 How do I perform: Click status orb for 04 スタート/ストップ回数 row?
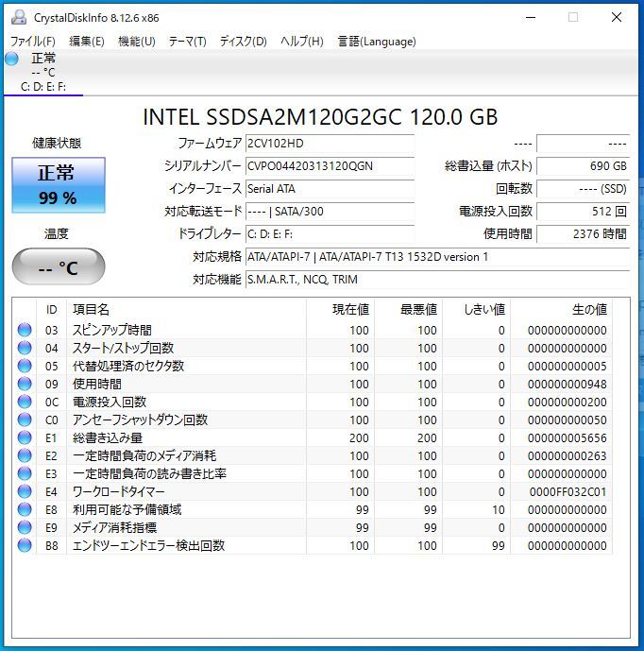tap(25, 348)
